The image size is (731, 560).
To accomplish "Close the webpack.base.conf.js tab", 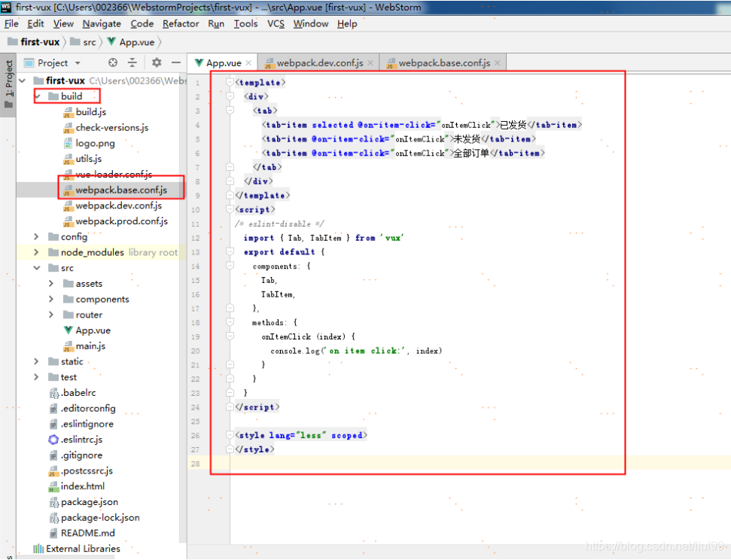I will click(498, 63).
